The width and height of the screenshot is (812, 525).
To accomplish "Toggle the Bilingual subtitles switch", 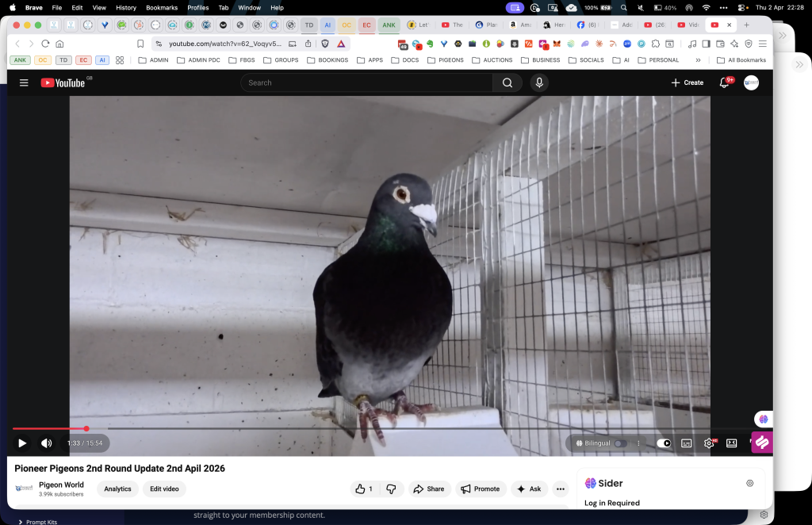I will [x=620, y=443].
